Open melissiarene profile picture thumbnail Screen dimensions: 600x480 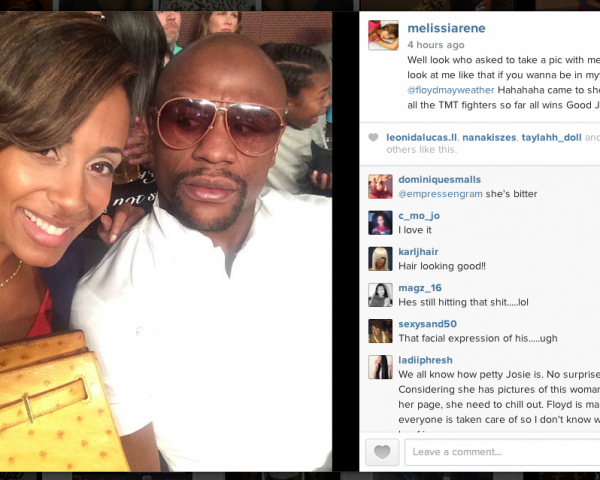tap(383, 35)
